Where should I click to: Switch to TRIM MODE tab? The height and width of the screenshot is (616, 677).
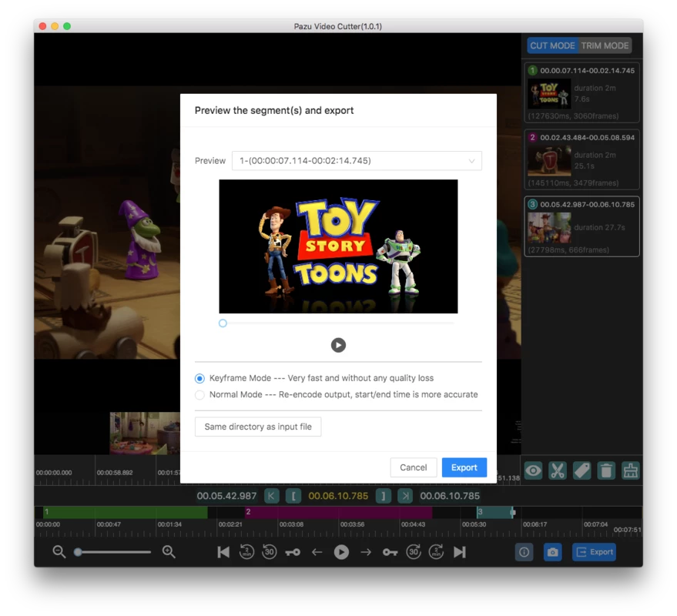click(x=605, y=45)
